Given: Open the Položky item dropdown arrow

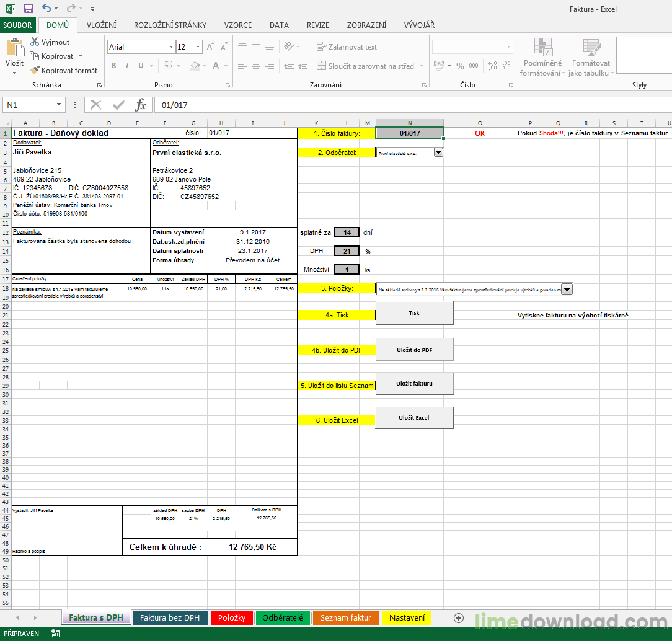Looking at the screenshot, I should [x=567, y=289].
